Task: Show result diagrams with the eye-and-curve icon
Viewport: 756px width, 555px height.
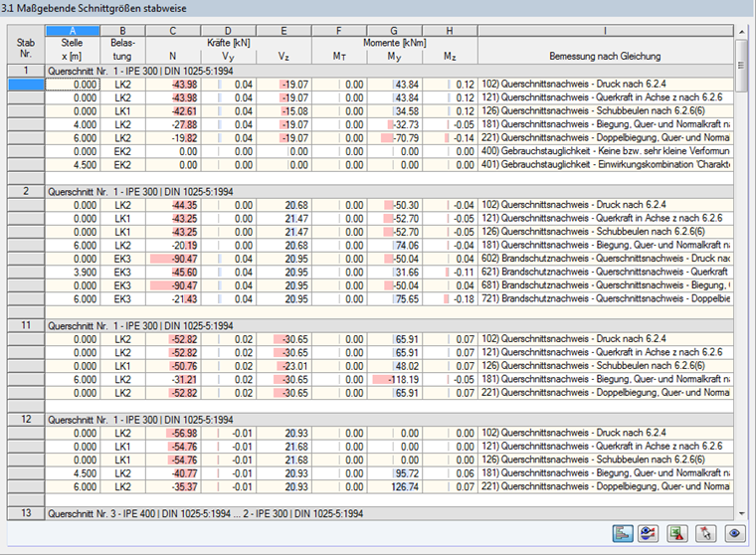Action: click(x=648, y=533)
